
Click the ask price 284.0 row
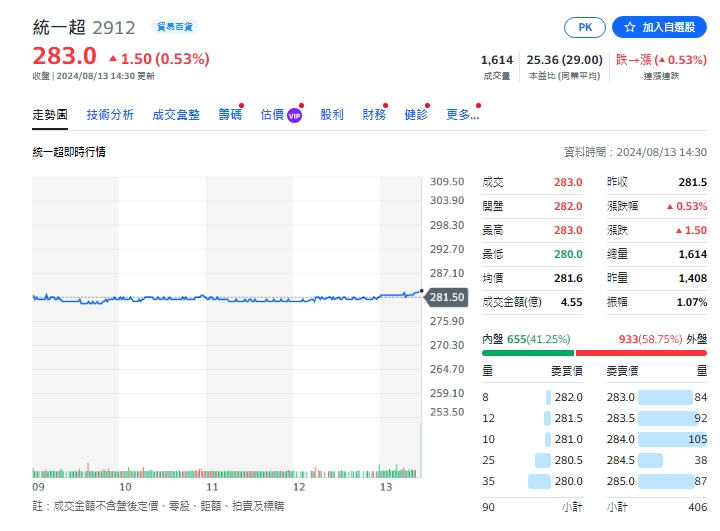coord(657,439)
